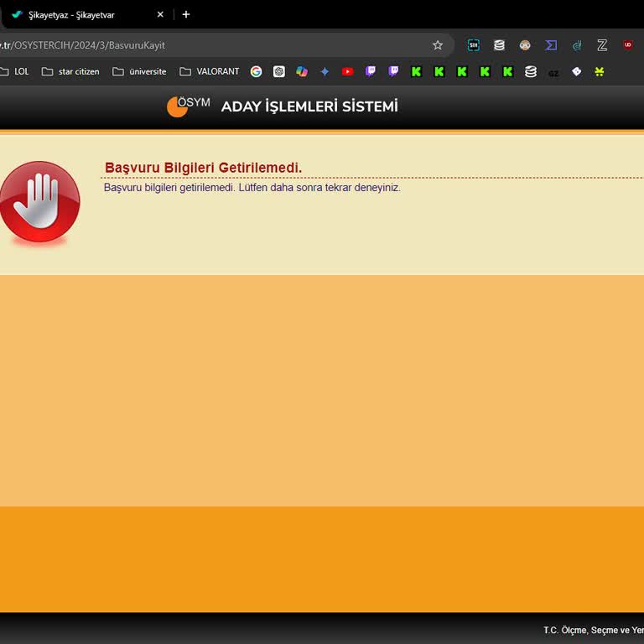The image size is (644, 644).
Task: Open the first green Kick bookmark
Action: 416,72
